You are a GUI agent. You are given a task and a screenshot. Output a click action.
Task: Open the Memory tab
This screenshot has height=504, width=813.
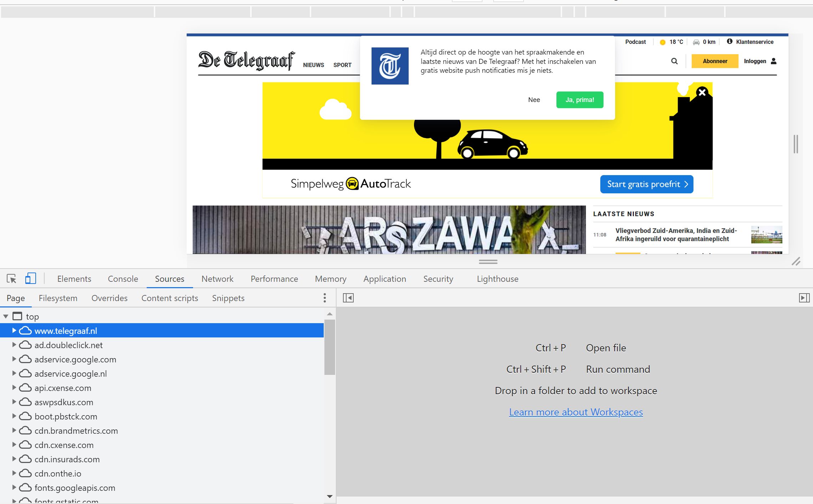[x=330, y=279]
